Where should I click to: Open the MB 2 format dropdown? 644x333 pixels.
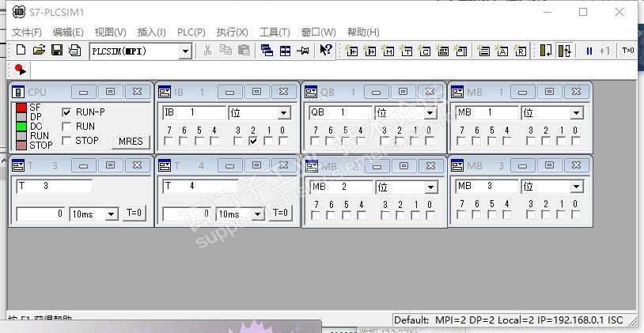tap(431, 187)
